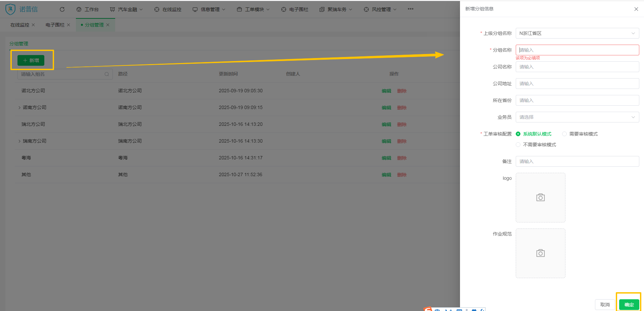The width and height of the screenshot is (644, 311).
Task: Click the green 确定 button
Action: coord(629,305)
